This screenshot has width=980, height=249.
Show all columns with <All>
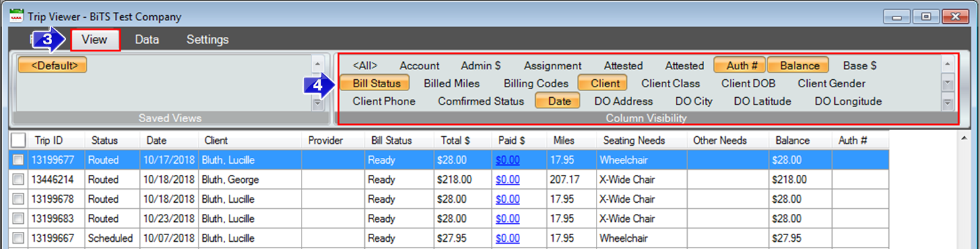(365, 65)
